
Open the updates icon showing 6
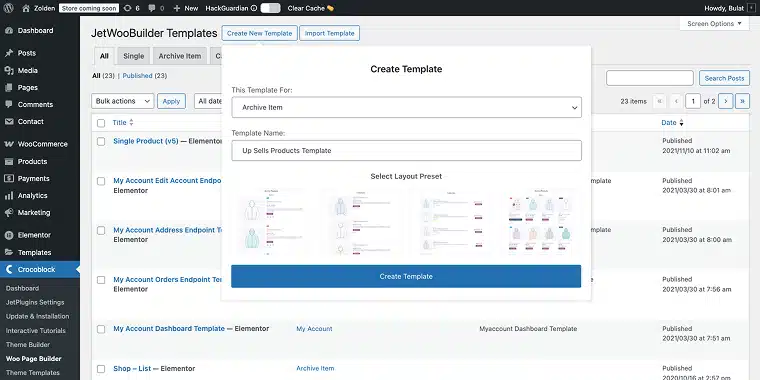tap(128, 8)
